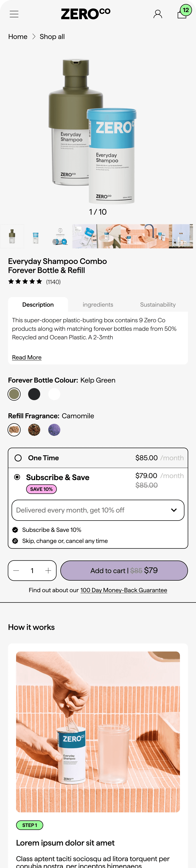
Task: Pick the black Forever Bottle colour
Action: pyautogui.click(x=34, y=394)
